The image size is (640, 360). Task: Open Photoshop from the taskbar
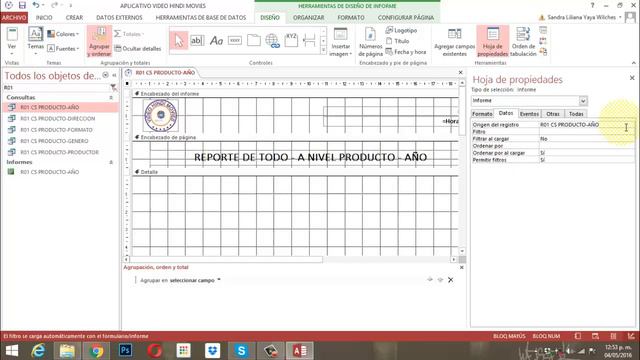coord(125,351)
